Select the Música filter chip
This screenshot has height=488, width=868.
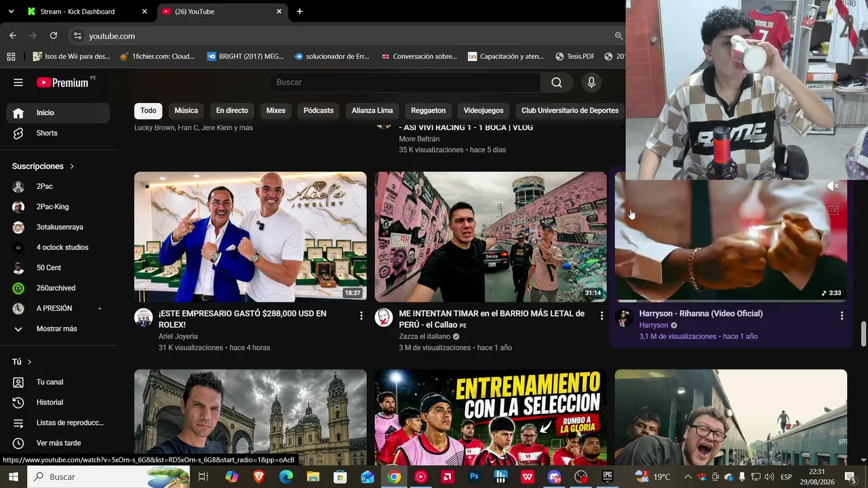click(186, 110)
